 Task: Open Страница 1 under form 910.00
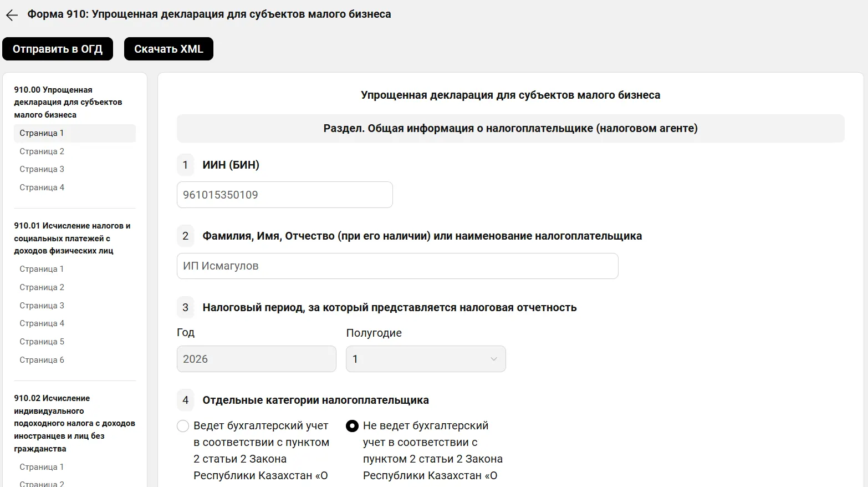point(42,133)
